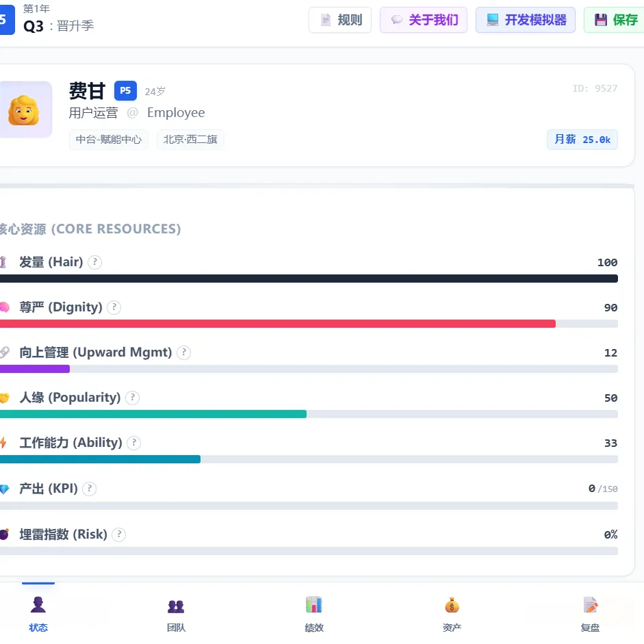Image resolution: width=644 pixels, height=644 pixels.
Task: Launch the 开发模拟器 button
Action: (x=526, y=20)
